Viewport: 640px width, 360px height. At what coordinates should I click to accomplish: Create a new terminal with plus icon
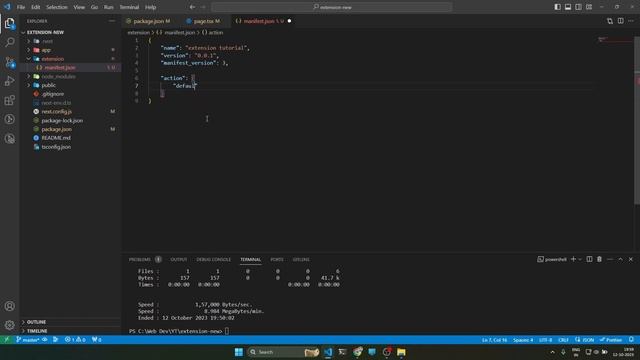(x=573, y=259)
